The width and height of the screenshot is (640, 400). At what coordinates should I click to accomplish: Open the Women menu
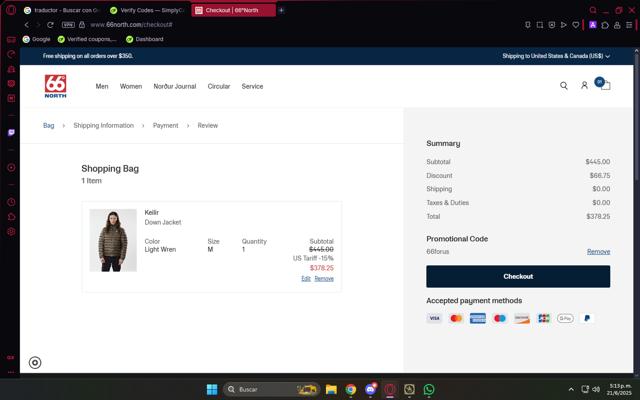131,86
